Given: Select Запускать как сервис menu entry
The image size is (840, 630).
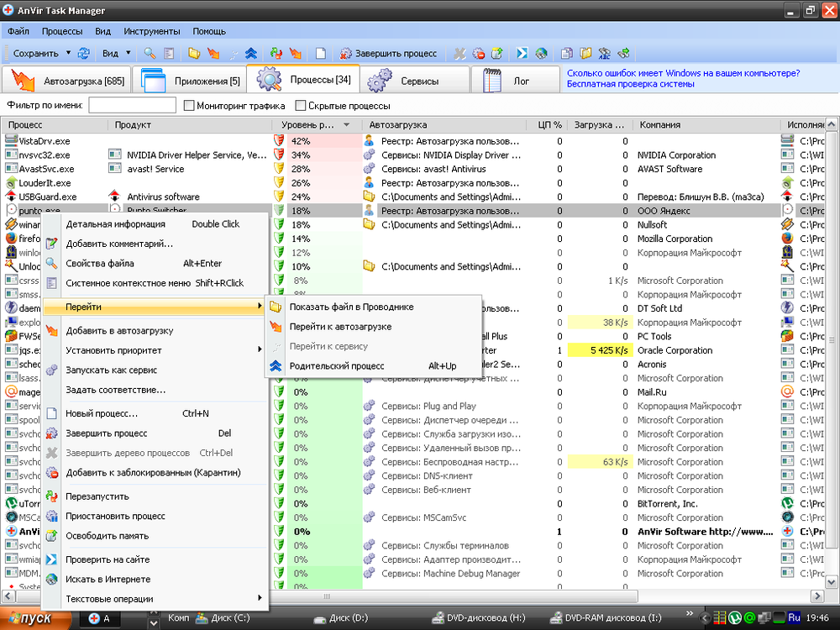Looking at the screenshot, I should (x=155, y=370).
